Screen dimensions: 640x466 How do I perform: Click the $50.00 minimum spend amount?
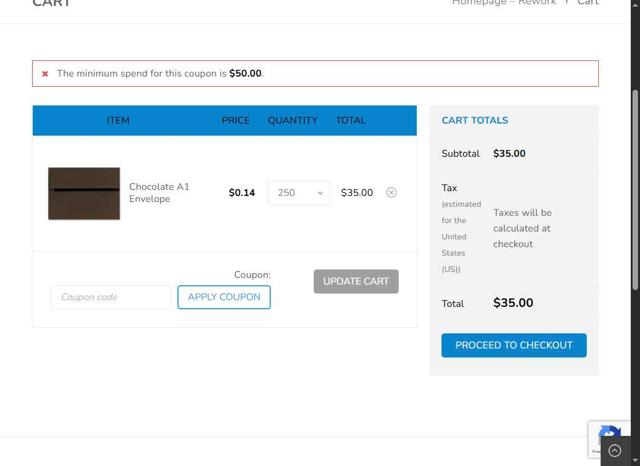tap(245, 73)
